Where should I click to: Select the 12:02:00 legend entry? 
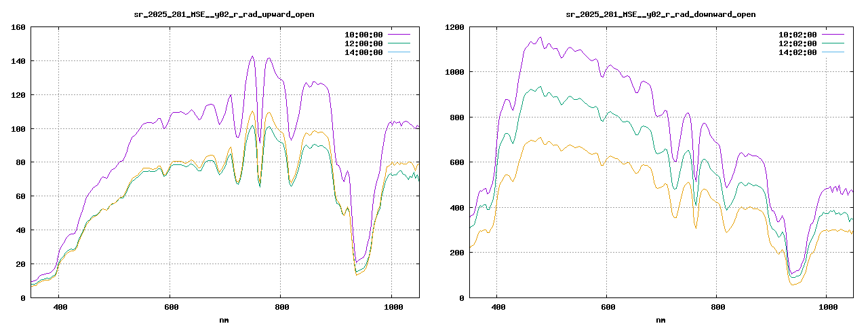tap(797, 43)
